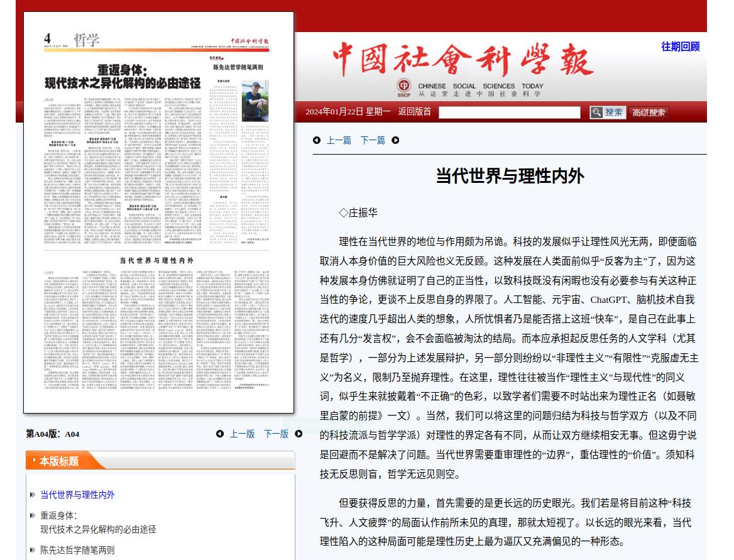Go to previous page via 上一版 link
Screen dimensions: 734x560
[242, 434]
